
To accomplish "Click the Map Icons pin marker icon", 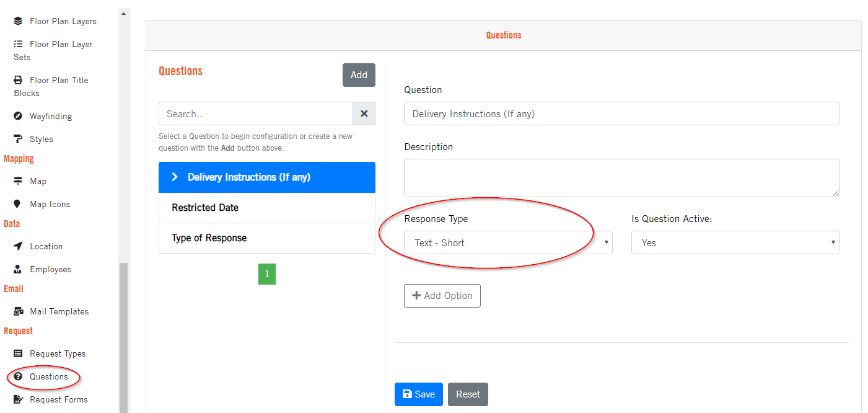I will [x=17, y=204].
